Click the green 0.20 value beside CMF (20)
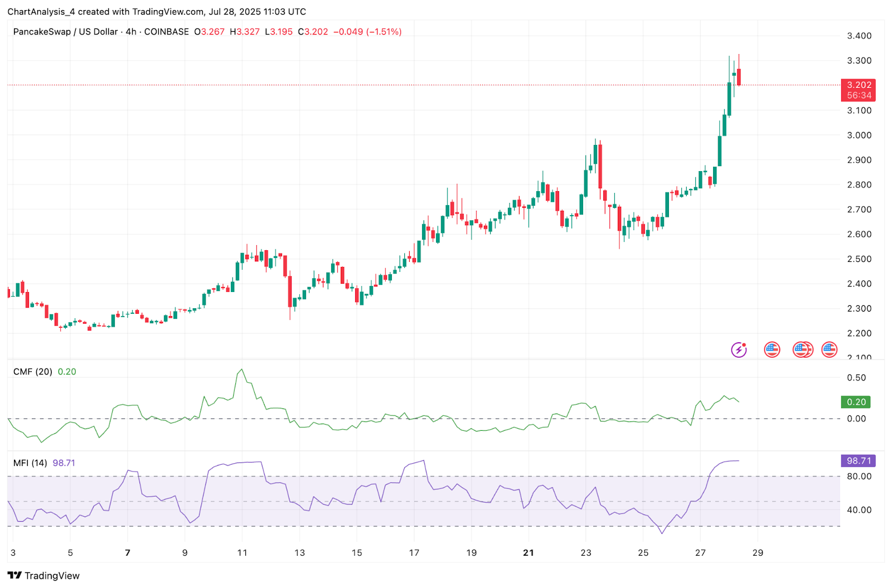Viewport: 892px width, 588px height. click(x=67, y=372)
